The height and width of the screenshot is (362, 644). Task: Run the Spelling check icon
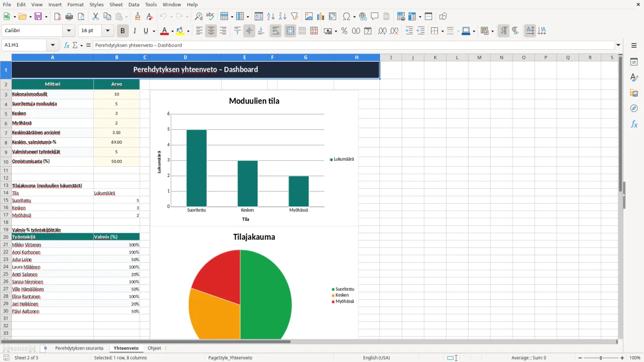[x=210, y=17]
